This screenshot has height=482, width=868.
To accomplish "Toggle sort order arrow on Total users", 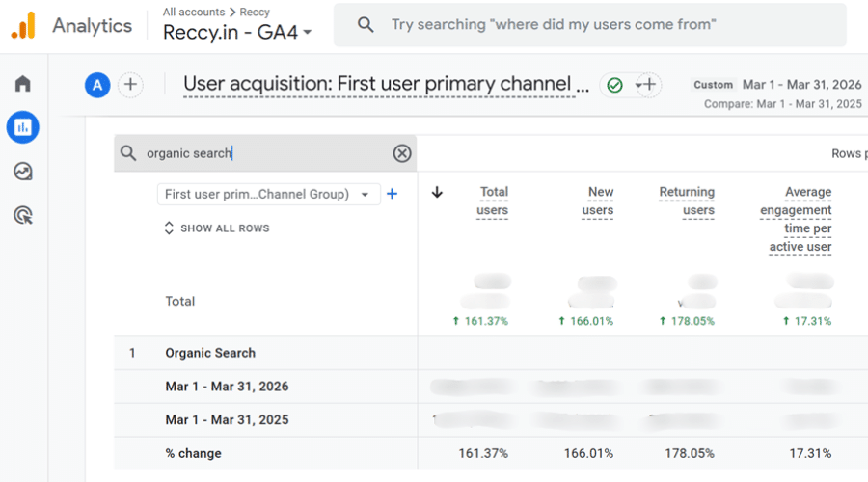I will coord(437,192).
